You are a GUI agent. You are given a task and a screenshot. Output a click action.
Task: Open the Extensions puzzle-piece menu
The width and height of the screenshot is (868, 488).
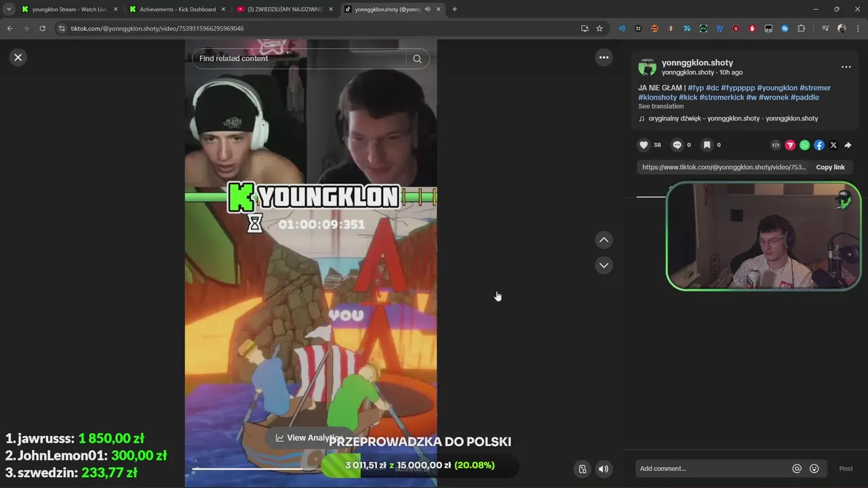click(801, 28)
